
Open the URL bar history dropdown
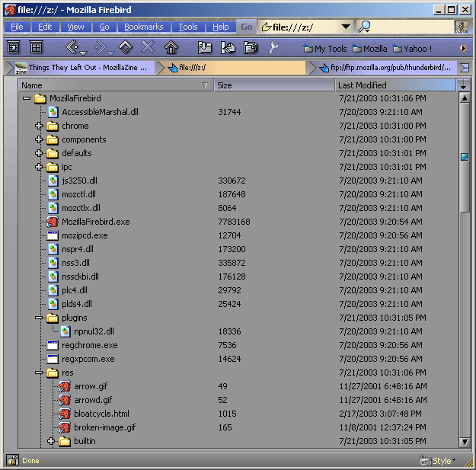(x=346, y=27)
